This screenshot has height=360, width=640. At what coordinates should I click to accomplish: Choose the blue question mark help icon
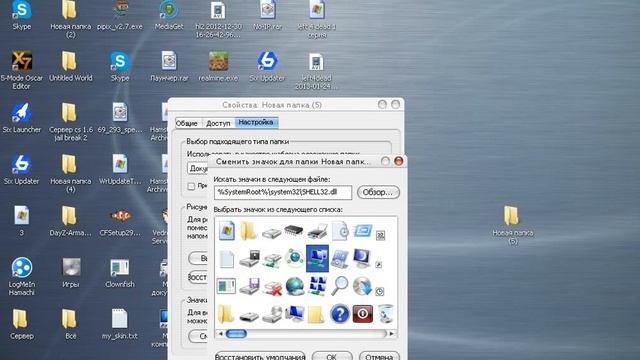pyautogui.click(x=339, y=313)
